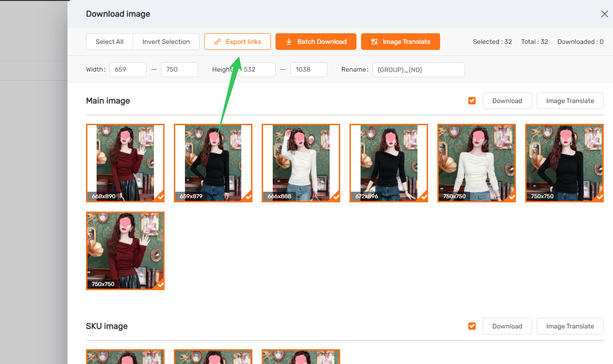
Task: Select the 668x890 main image thumbnail
Action: (x=125, y=163)
